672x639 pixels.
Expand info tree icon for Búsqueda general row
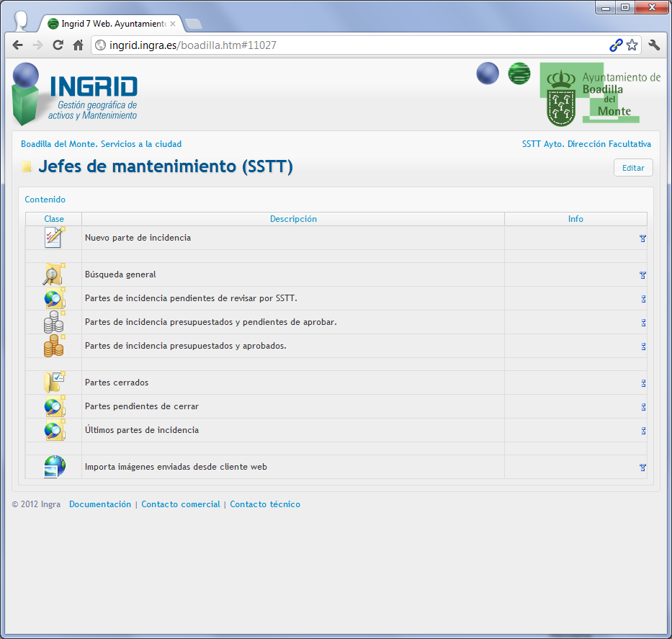click(x=642, y=275)
